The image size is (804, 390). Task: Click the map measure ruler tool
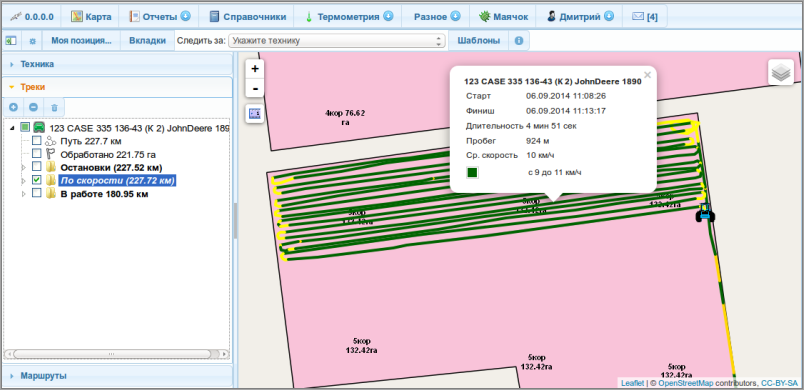tap(255, 113)
